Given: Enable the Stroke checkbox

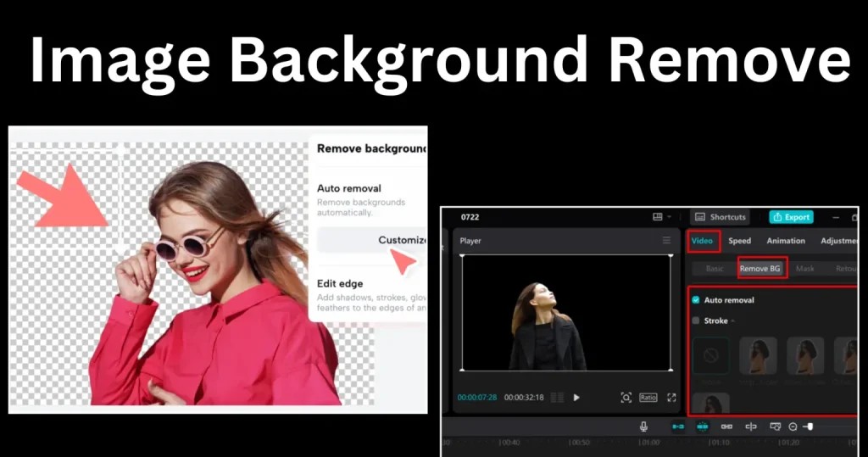Looking at the screenshot, I should [696, 320].
